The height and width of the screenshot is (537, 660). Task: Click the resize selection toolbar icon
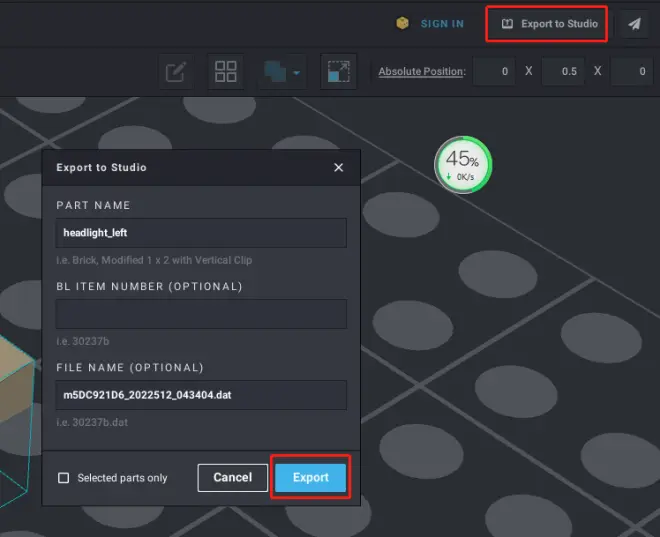coord(338,72)
